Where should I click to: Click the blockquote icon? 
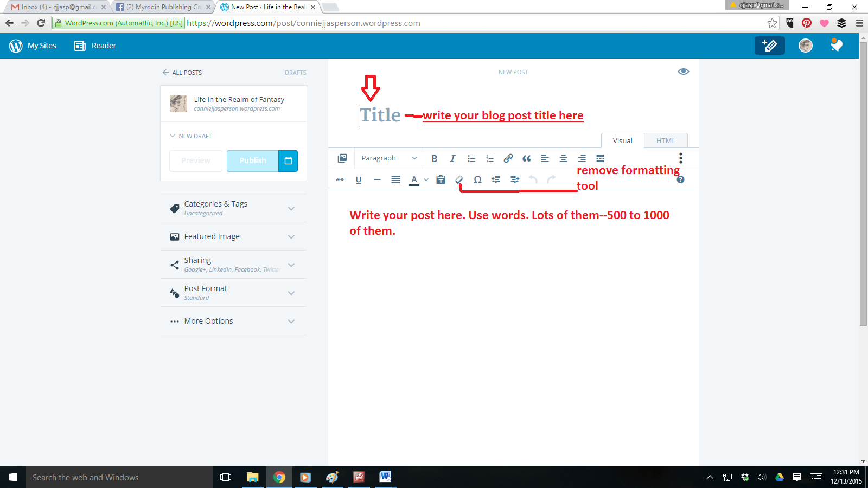[526, 158]
